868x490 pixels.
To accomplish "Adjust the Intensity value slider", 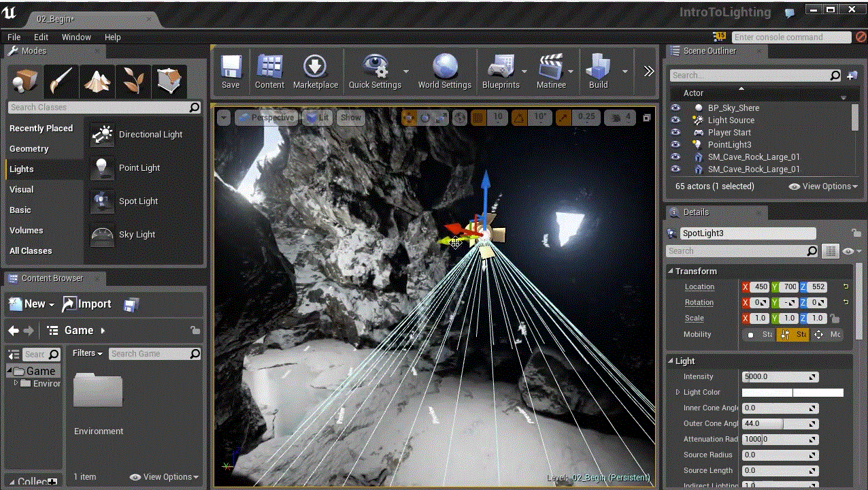I will point(780,377).
